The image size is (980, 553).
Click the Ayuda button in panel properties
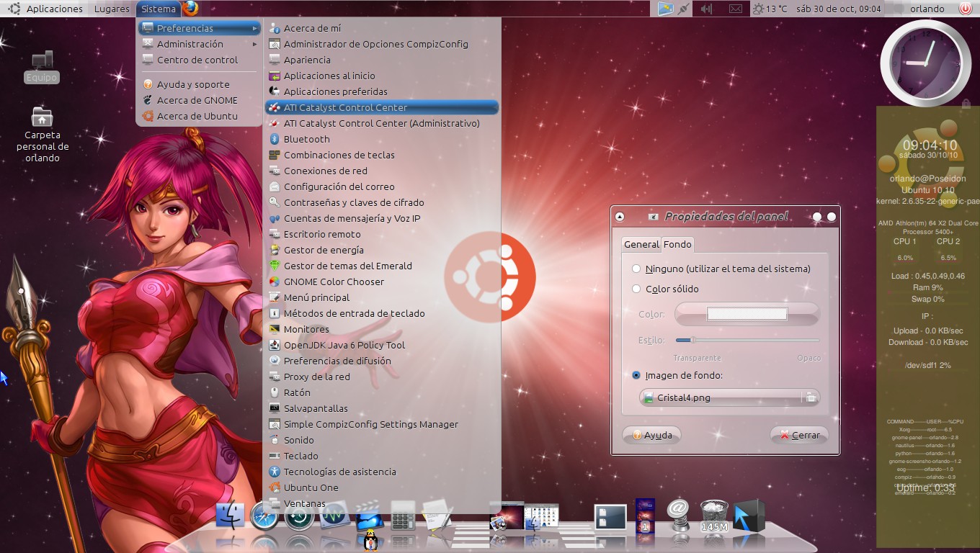652,435
